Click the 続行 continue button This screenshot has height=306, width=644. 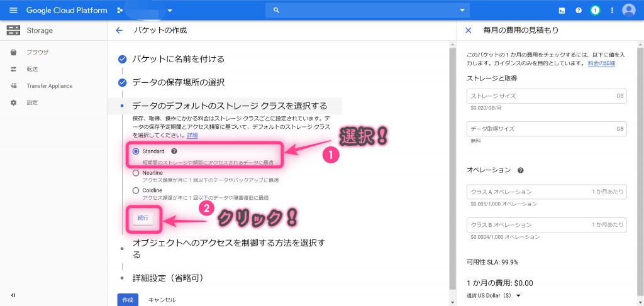click(x=143, y=217)
